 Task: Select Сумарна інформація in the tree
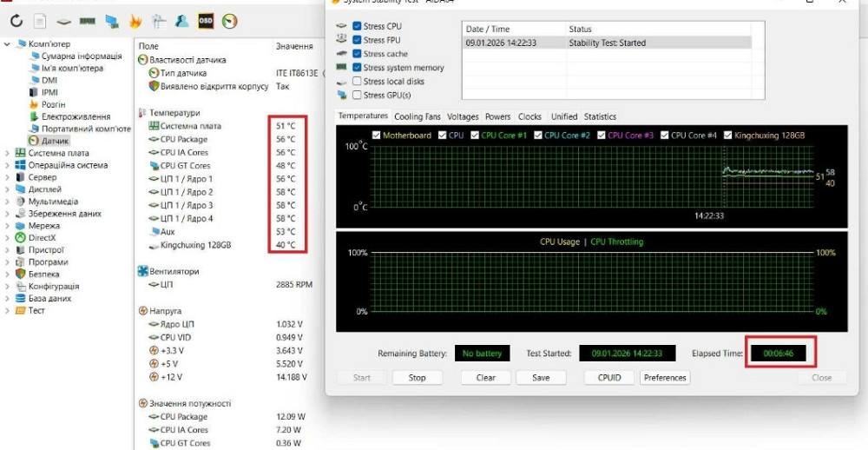81,56
